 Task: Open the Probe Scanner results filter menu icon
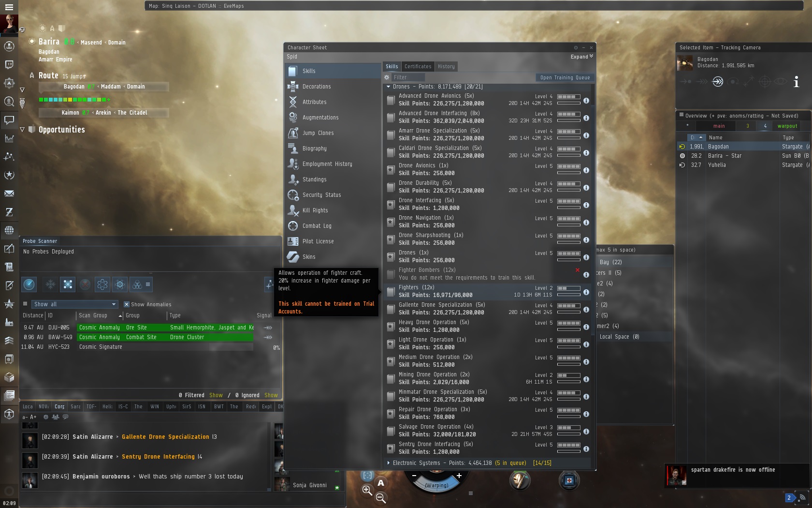[25, 304]
